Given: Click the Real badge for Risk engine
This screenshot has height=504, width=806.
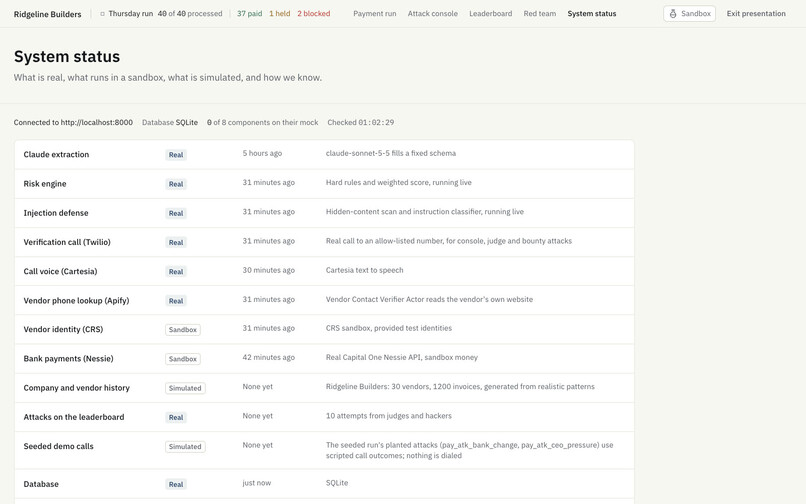Looking at the screenshot, I should (176, 184).
